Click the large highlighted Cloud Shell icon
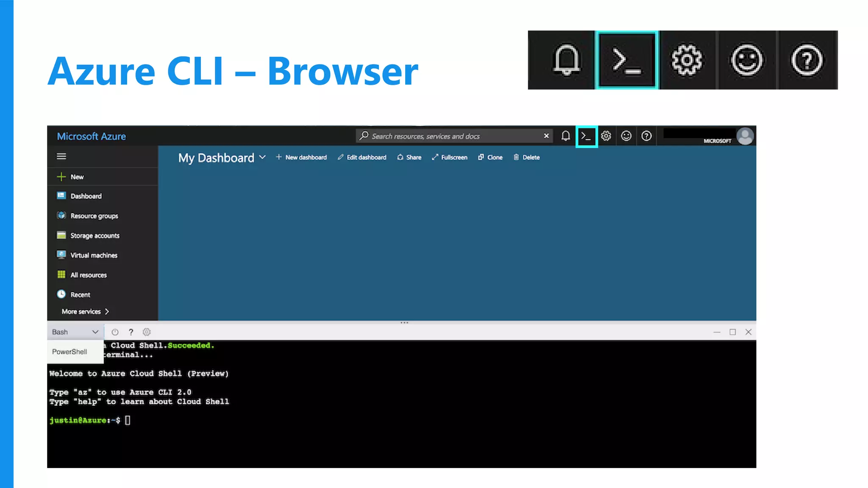This screenshot has height=488, width=868. click(x=626, y=60)
